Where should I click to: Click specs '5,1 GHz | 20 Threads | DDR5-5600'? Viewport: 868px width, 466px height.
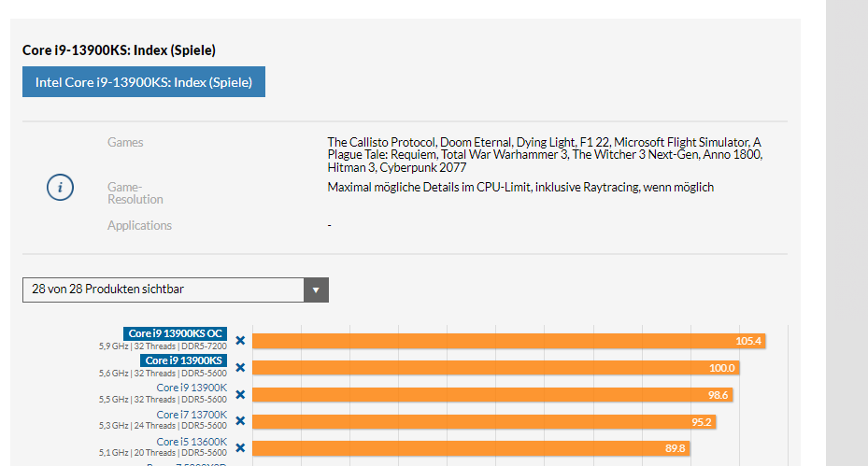[163, 453]
